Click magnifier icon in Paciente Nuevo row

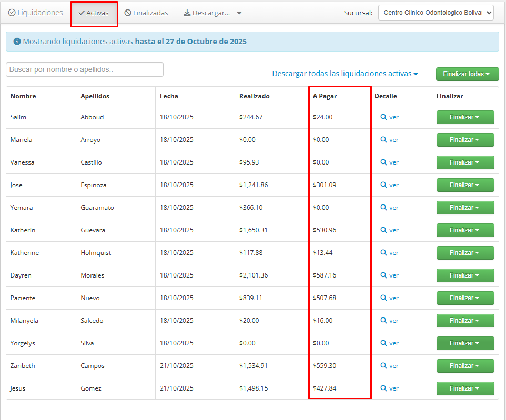point(383,298)
